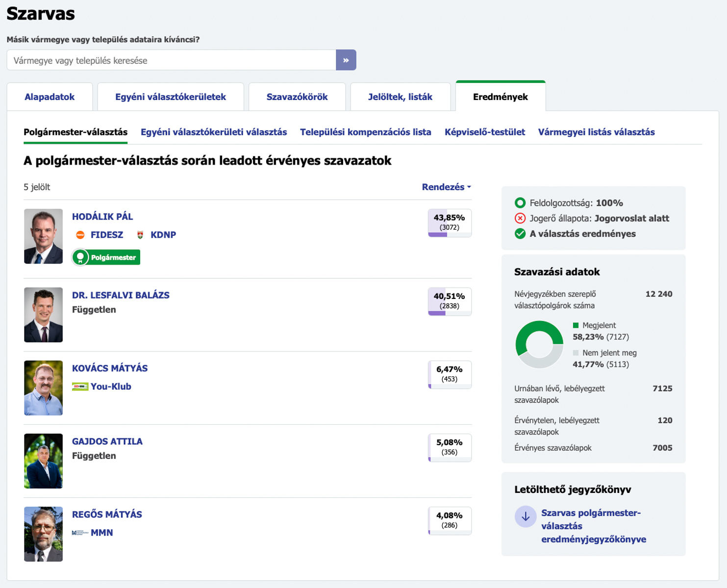Click the KDNP party crest icon
Image resolution: width=727 pixels, height=588 pixels.
[x=140, y=235]
